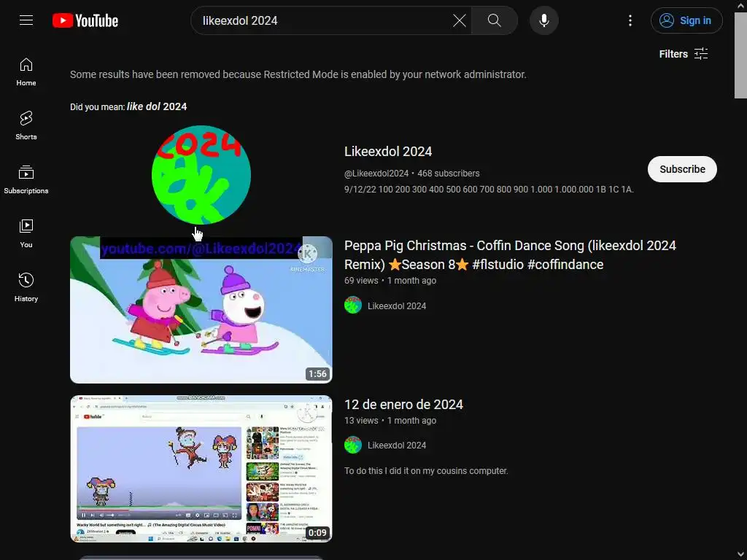
Task: Start voice search with microphone
Action: pos(544,20)
